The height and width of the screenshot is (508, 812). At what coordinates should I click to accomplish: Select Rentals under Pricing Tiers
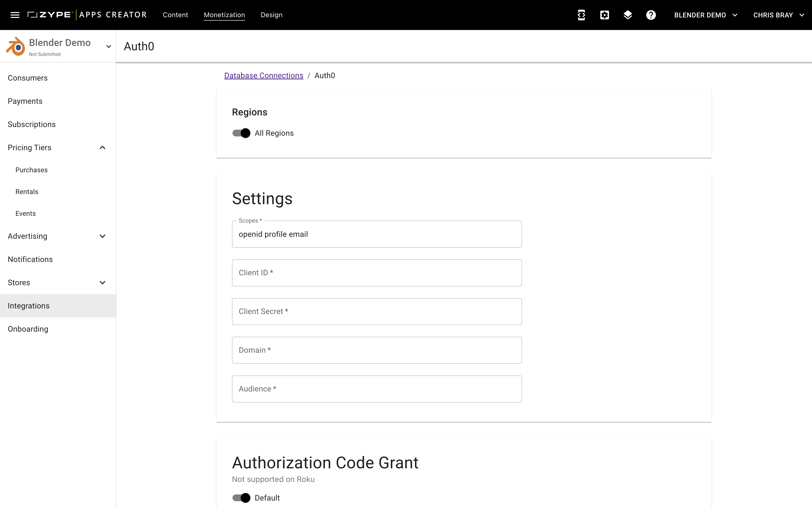[58, 192]
